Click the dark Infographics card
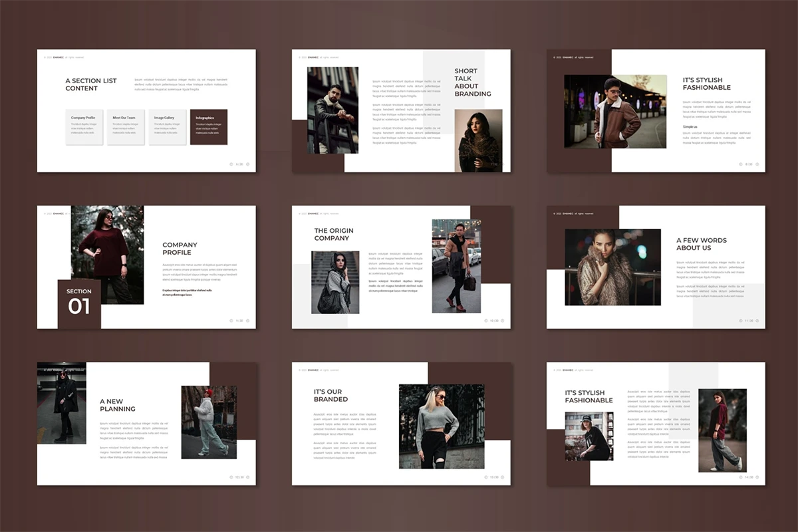Image resolution: width=798 pixels, height=532 pixels. [208, 127]
